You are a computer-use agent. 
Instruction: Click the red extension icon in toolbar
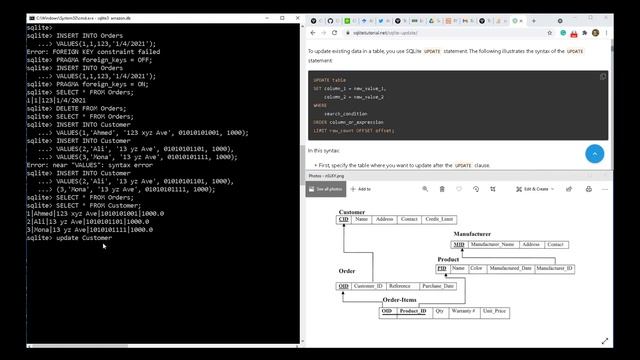coord(573,33)
